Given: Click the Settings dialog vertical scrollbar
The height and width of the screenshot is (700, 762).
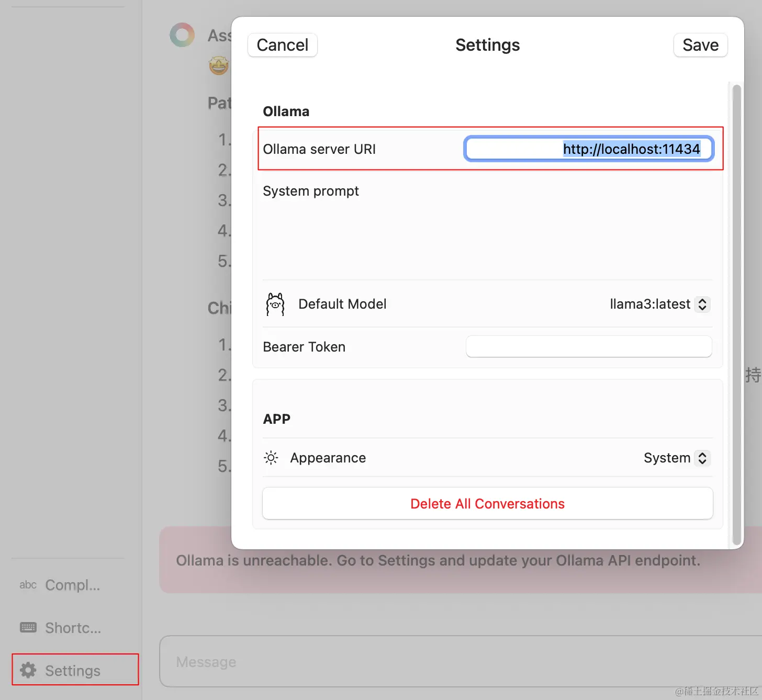Looking at the screenshot, I should [737, 314].
